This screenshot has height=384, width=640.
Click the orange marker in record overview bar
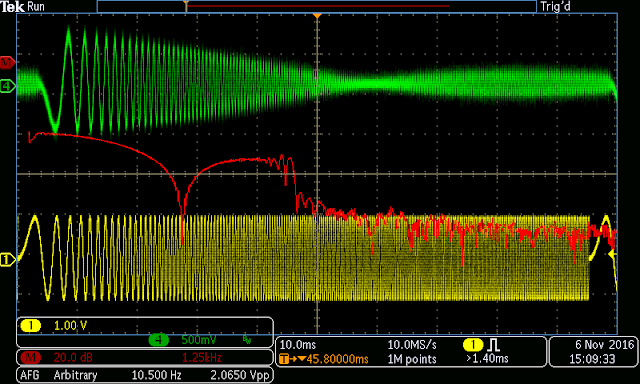186,6
